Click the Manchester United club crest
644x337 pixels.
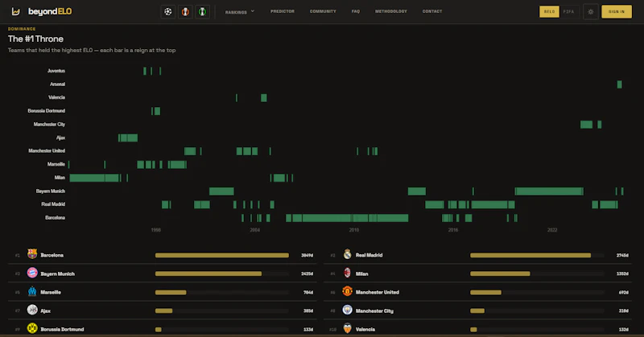(348, 291)
